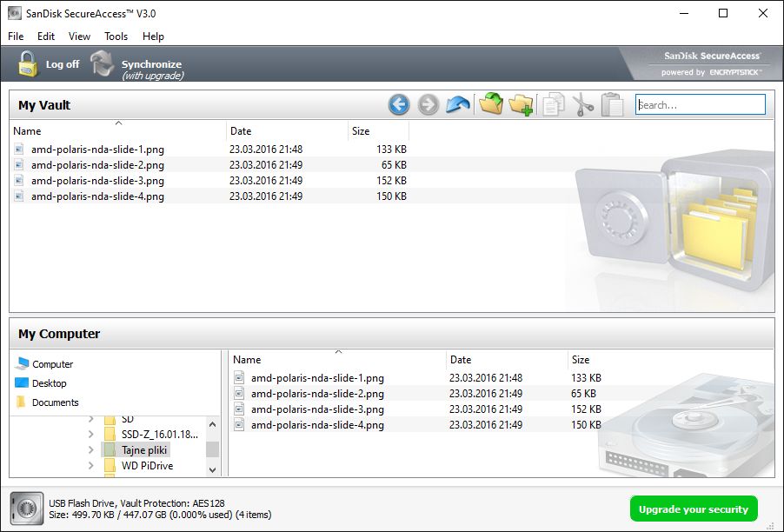Click the blue curved up-level arrow

point(457,104)
